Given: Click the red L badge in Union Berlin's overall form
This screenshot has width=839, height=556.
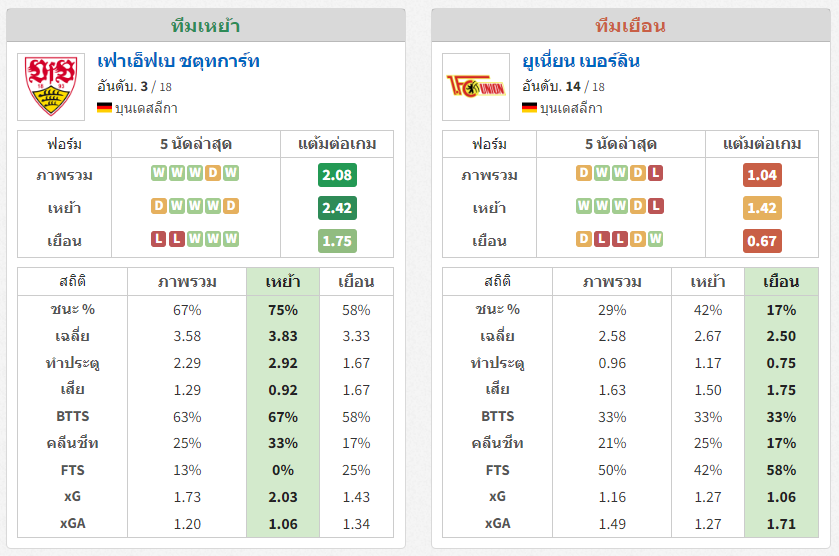Looking at the screenshot, I should tap(655, 173).
